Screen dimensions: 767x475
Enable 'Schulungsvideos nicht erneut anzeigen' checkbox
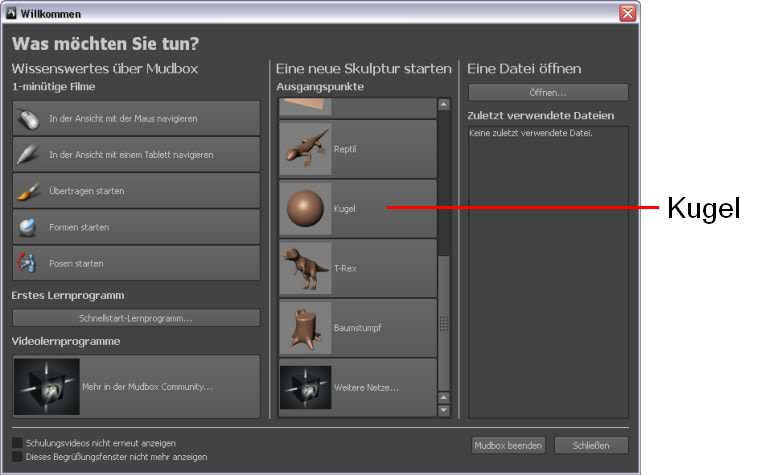click(17, 443)
